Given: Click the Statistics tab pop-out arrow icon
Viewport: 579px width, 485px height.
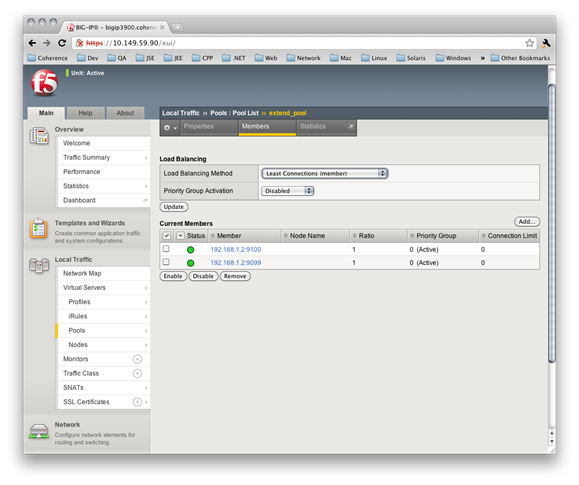Looking at the screenshot, I should [351, 127].
